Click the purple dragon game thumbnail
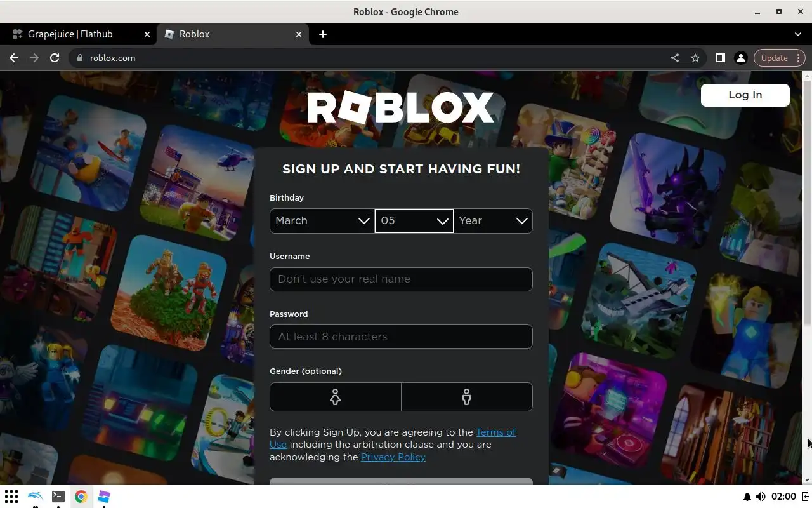The width and height of the screenshot is (812, 508). [x=669, y=190]
